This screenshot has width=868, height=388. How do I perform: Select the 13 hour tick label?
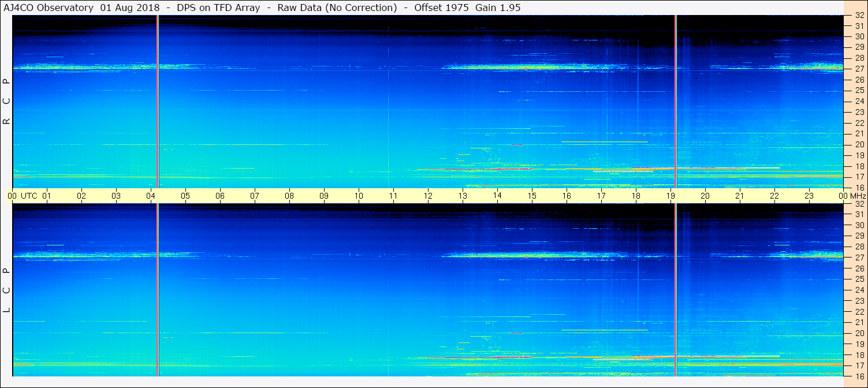coord(463,196)
